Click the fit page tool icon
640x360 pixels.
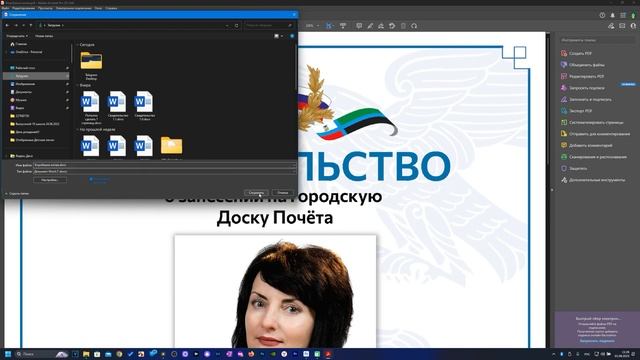tap(329, 26)
